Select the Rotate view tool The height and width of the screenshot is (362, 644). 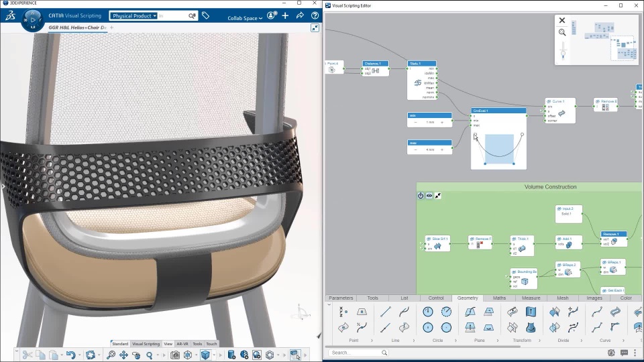(x=136, y=355)
